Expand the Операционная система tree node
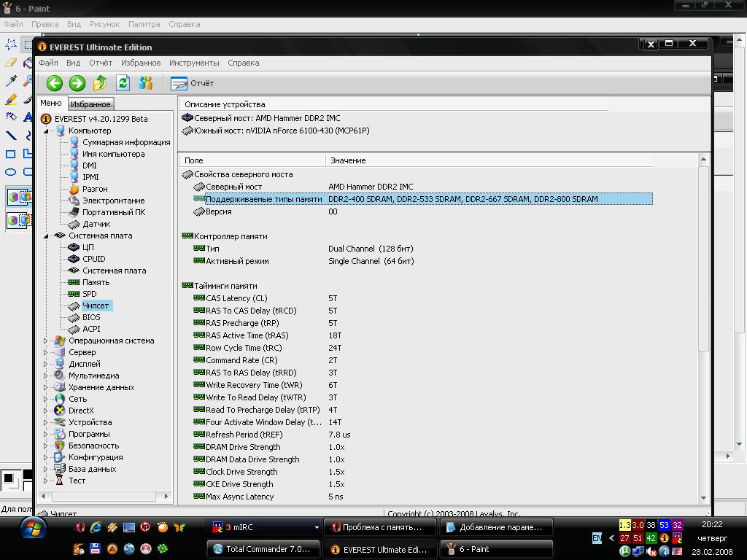The height and width of the screenshot is (560, 747). 46,341
